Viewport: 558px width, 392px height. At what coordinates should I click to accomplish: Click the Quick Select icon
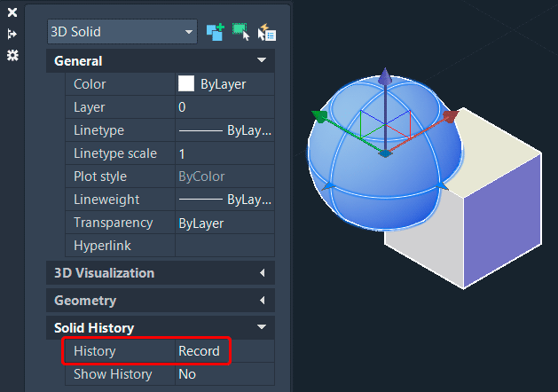(267, 32)
